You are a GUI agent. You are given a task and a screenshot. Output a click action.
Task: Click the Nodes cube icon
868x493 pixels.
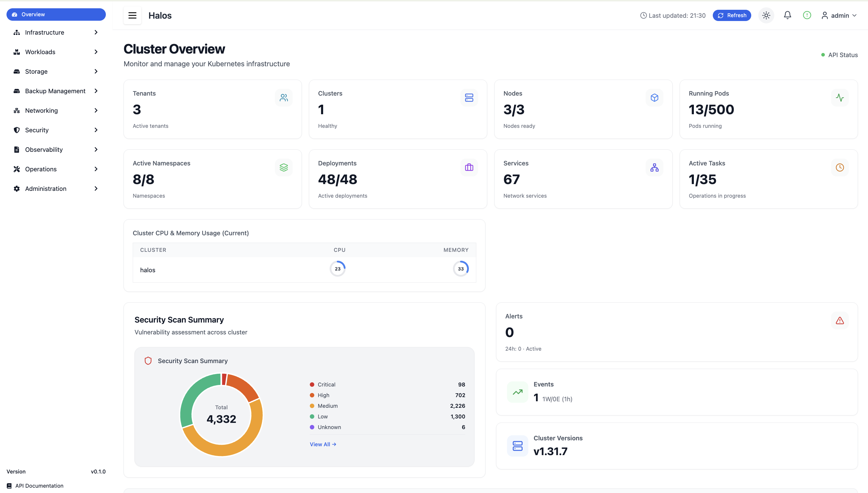(x=654, y=98)
